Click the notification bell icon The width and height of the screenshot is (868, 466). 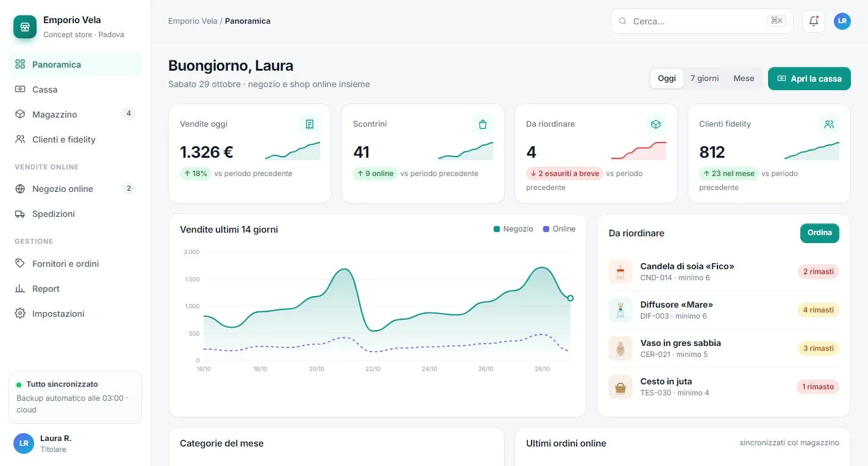[x=814, y=21]
